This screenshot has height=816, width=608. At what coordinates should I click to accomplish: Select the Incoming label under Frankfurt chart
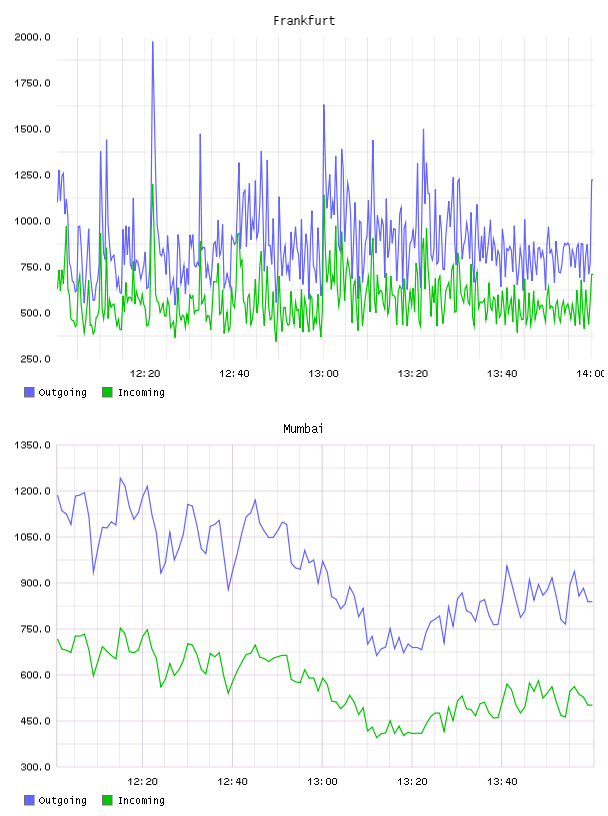(141, 392)
